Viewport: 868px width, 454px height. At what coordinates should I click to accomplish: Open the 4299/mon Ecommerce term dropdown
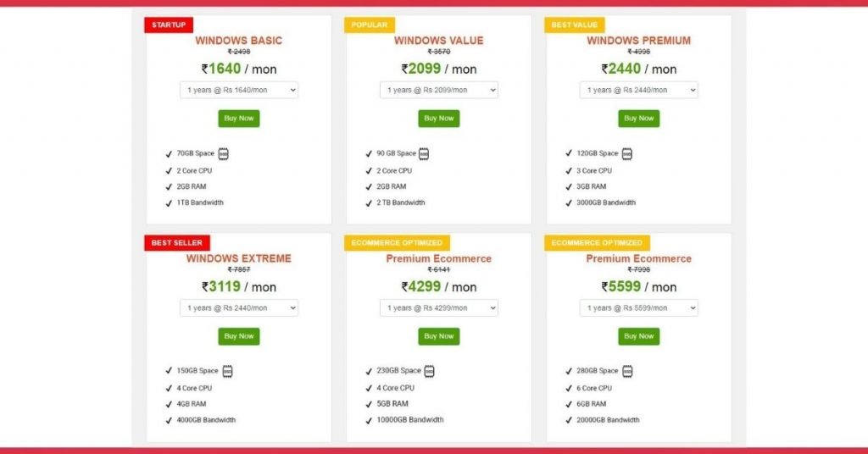[439, 308]
